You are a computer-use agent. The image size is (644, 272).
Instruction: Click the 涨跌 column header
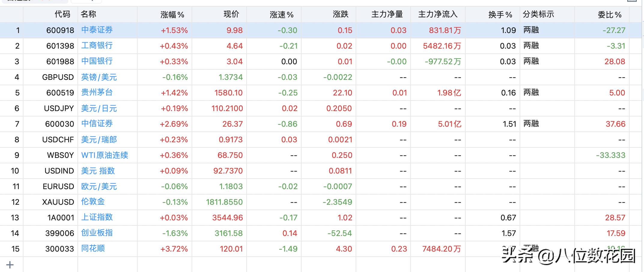coord(341,14)
